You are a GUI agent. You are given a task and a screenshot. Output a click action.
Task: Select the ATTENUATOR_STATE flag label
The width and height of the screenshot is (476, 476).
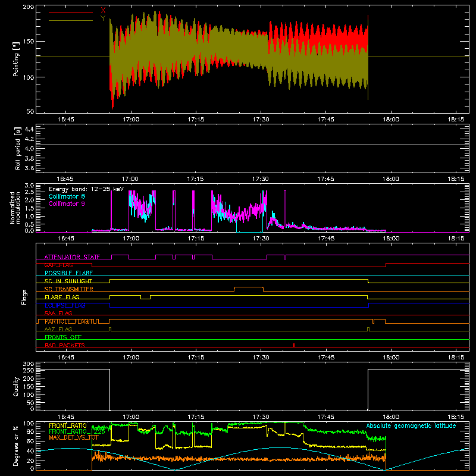pos(72,257)
